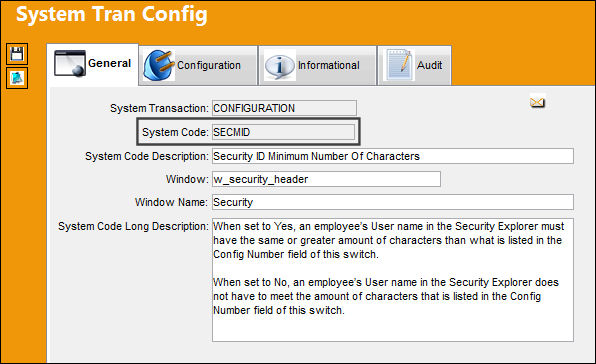Click the envelope mail icon
Viewport: 596px width, 364px height.
(x=537, y=102)
